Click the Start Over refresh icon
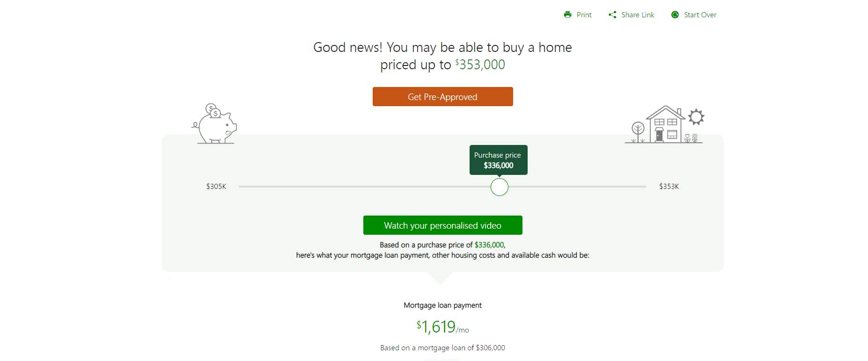The height and width of the screenshot is (361, 868). [675, 15]
